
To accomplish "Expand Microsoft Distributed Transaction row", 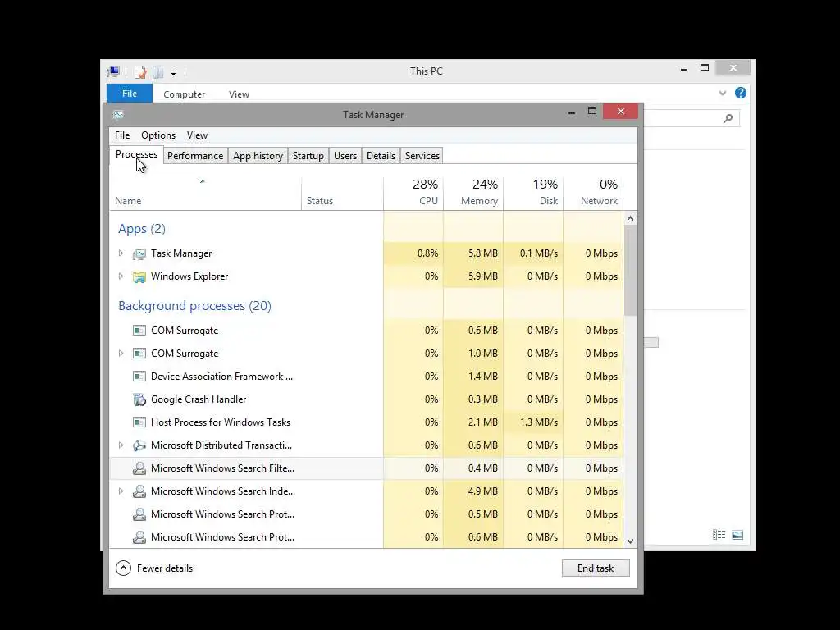I will 121,445.
